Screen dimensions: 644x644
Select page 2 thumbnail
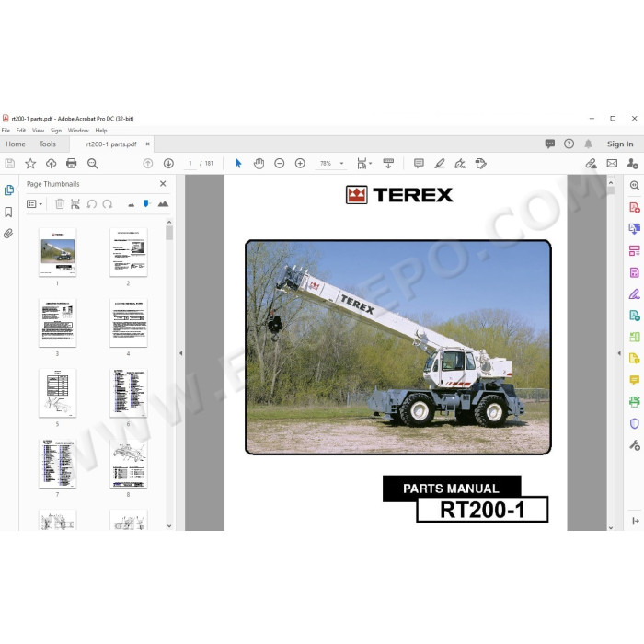(x=129, y=252)
